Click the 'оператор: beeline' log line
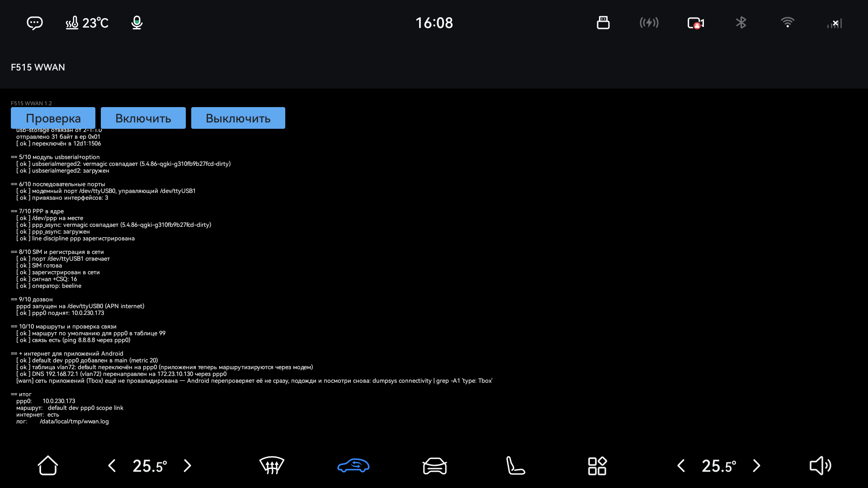The width and height of the screenshot is (868, 488). tap(49, 286)
